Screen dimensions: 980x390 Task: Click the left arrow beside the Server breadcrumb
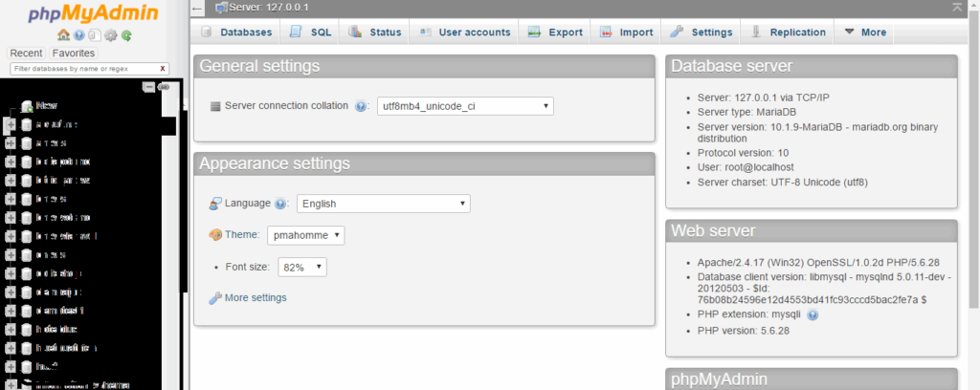coord(197,9)
